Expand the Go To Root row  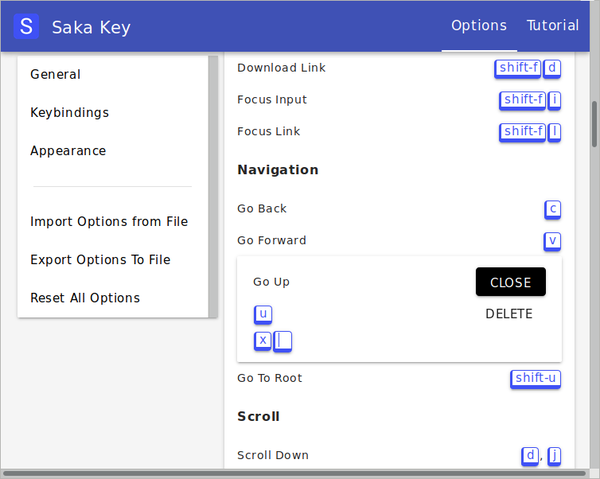coord(399,378)
